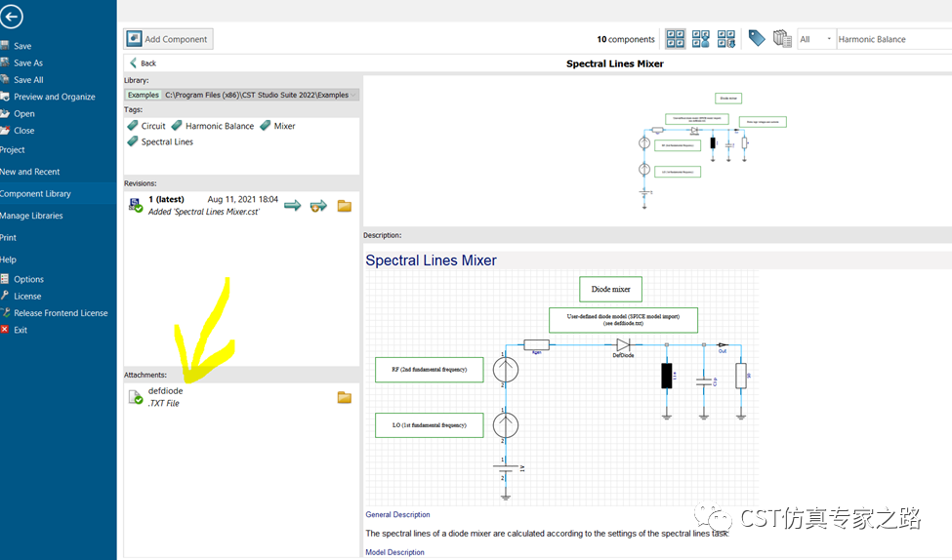Click the Harmonic Balance search field
Viewport: 952px width, 560px height.
(x=893, y=39)
